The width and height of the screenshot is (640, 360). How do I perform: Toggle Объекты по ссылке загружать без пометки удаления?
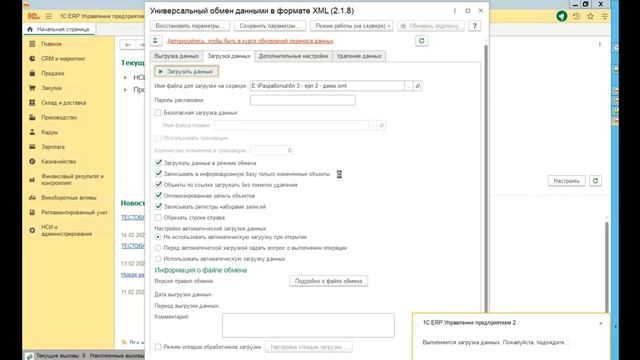[x=158, y=185]
